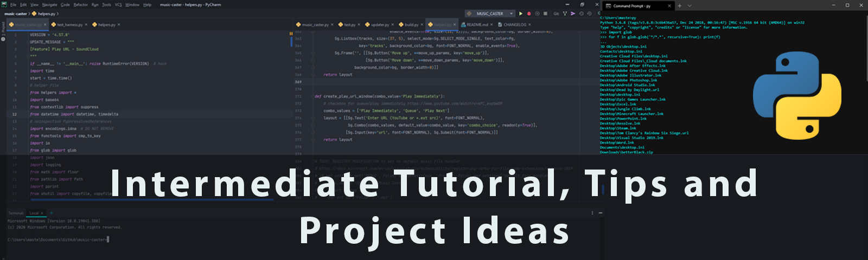Switch to README.md tab
868x260 pixels.
tap(477, 24)
